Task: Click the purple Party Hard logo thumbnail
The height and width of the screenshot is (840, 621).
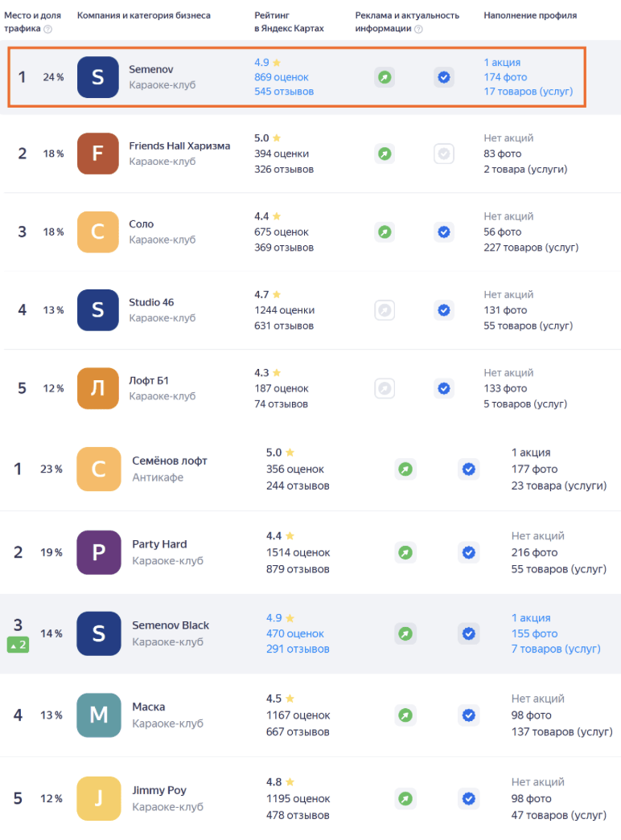Action: (99, 552)
